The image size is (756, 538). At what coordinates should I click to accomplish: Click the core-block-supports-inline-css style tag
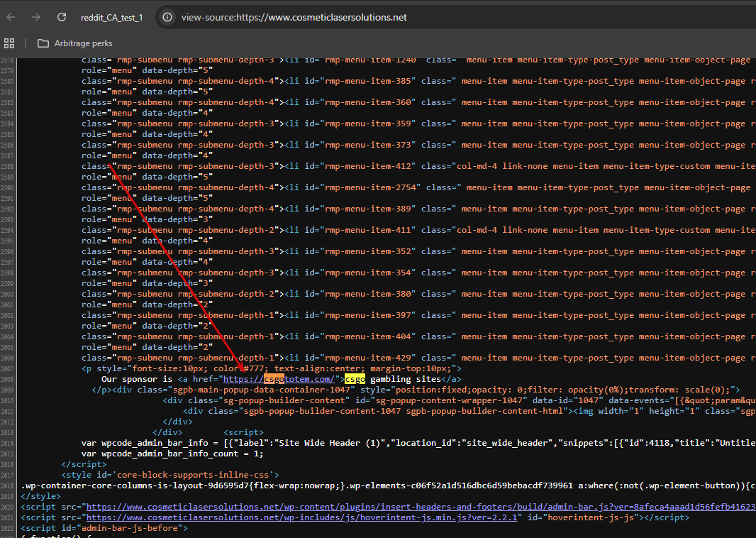point(170,475)
